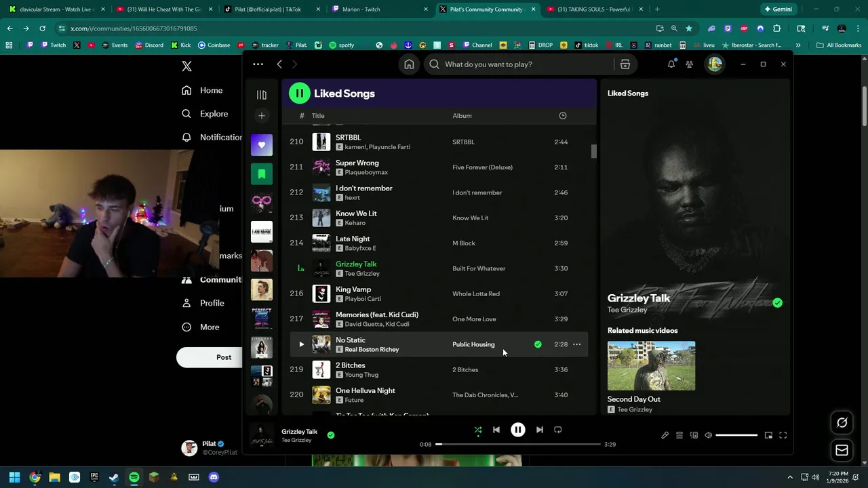
Task: Go to Home on X sidebar
Action: tap(202, 90)
